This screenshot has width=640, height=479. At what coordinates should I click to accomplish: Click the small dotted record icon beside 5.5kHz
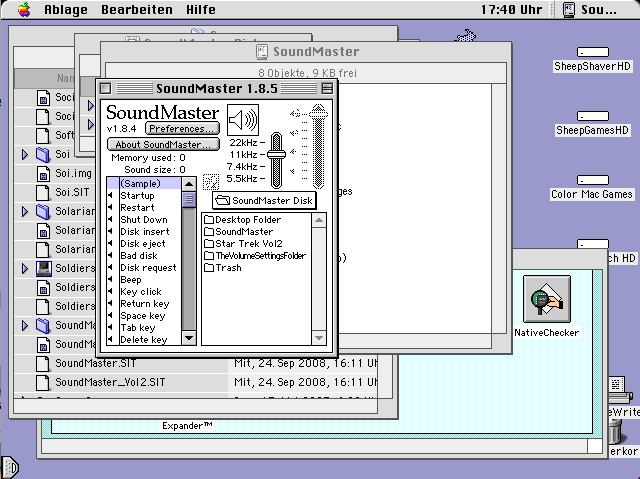211,182
